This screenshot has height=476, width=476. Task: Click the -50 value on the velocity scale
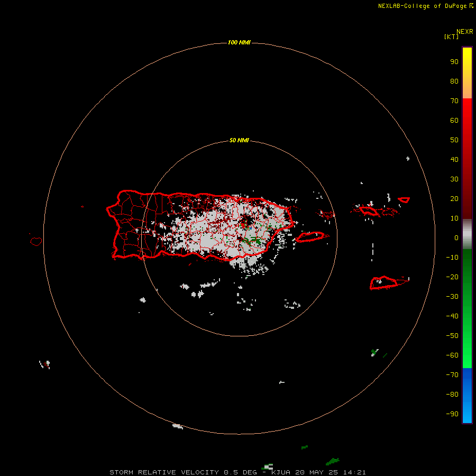452,336
